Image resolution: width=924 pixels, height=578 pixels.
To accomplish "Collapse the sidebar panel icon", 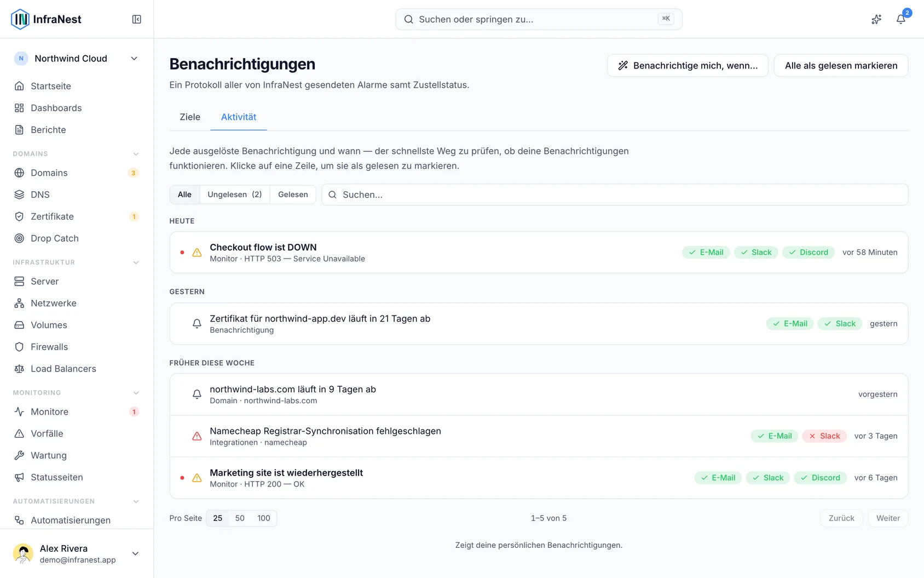I will point(137,19).
